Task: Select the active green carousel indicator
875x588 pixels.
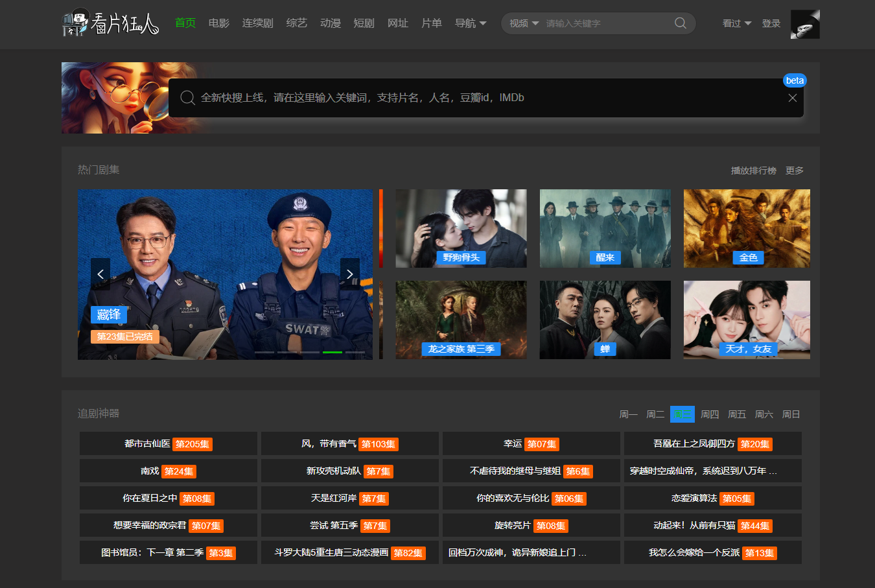Action: point(332,352)
